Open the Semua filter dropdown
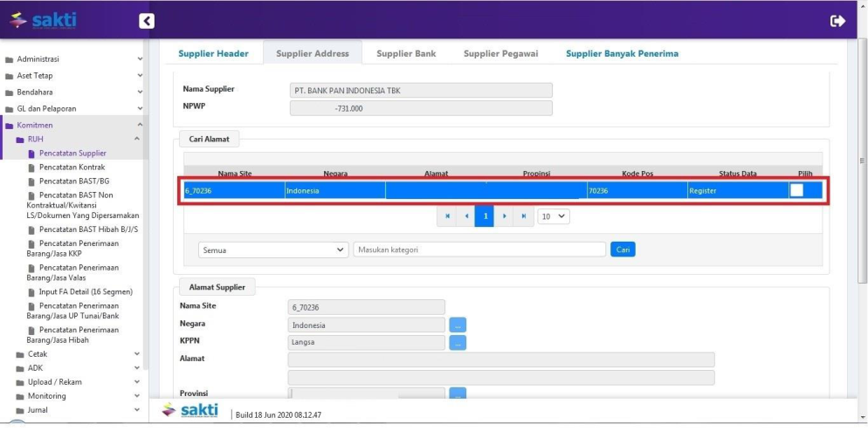Screen dimensions: 868x431 coord(273,250)
